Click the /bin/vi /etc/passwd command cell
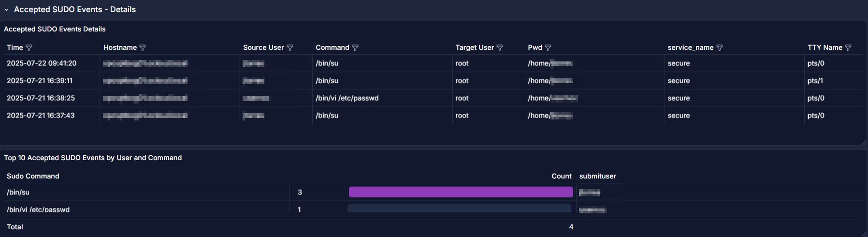The width and height of the screenshot is (868, 237). [347, 98]
